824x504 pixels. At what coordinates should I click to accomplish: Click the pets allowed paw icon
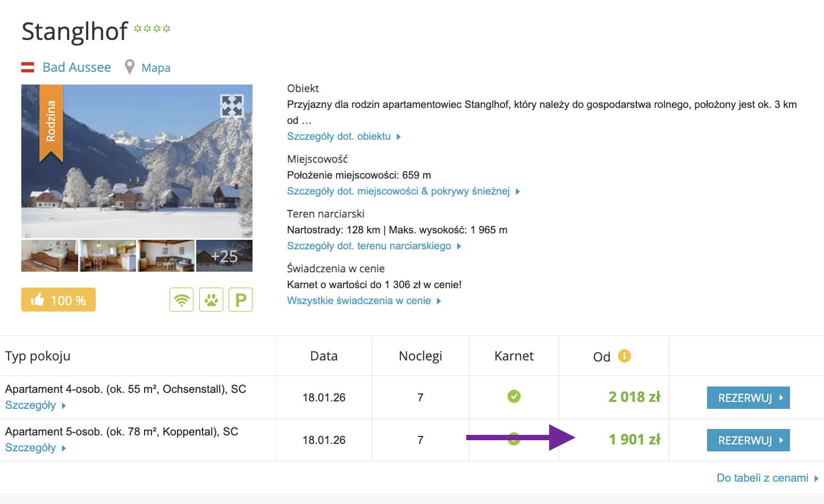[211, 300]
